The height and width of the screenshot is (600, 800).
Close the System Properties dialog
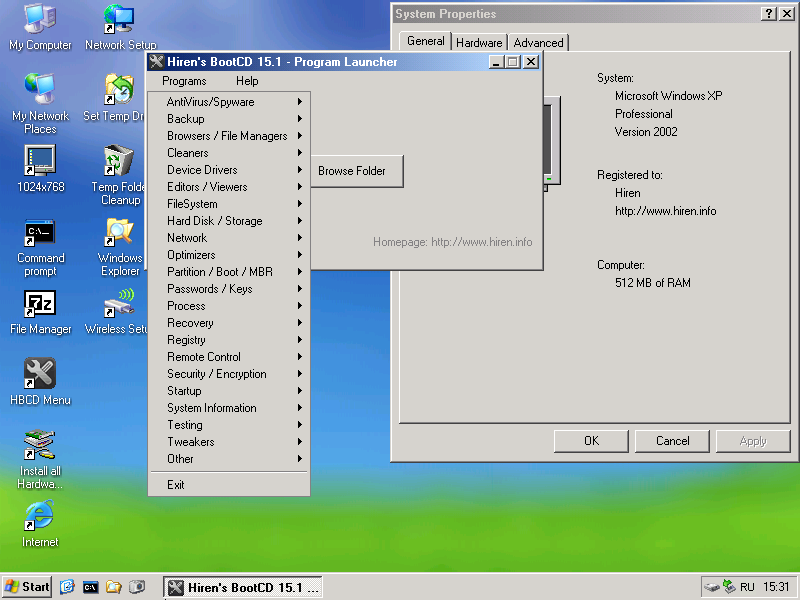click(x=787, y=14)
